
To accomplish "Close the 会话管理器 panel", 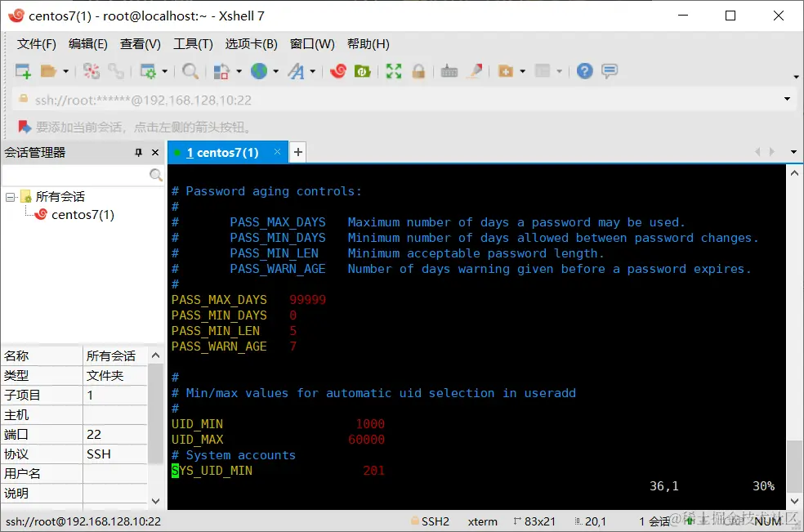I will click(155, 152).
